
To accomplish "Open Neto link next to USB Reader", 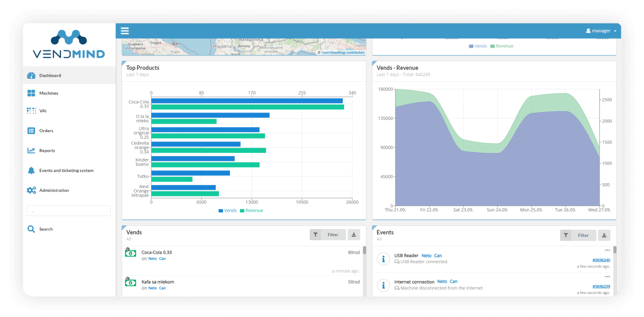I will point(426,255).
